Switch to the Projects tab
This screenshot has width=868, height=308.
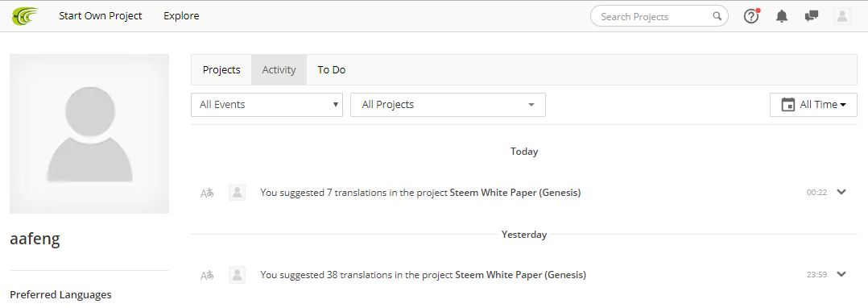pos(221,70)
